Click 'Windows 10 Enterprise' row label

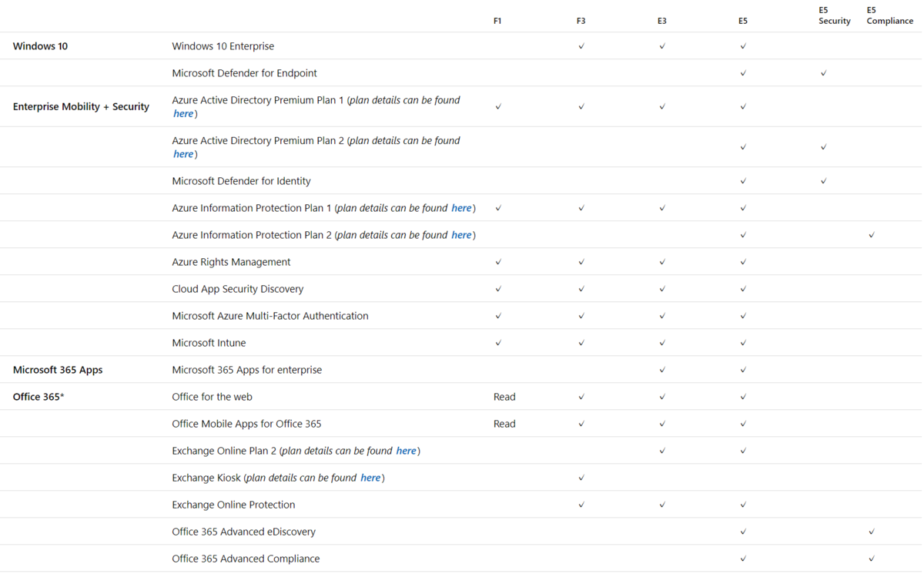[x=223, y=46]
